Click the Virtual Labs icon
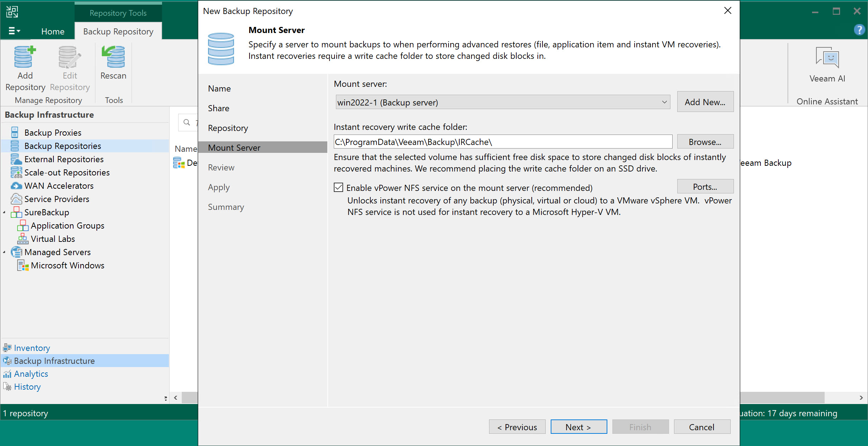This screenshot has height=446, width=868. (x=23, y=239)
